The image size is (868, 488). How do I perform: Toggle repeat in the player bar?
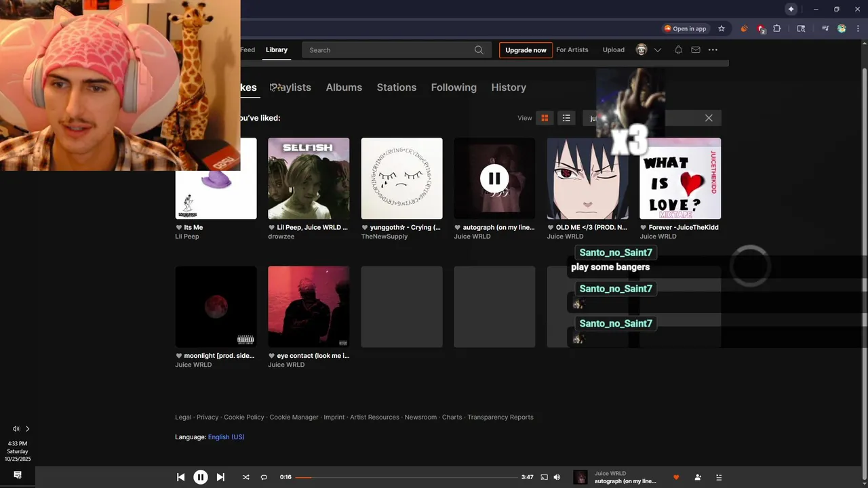pos(264,477)
